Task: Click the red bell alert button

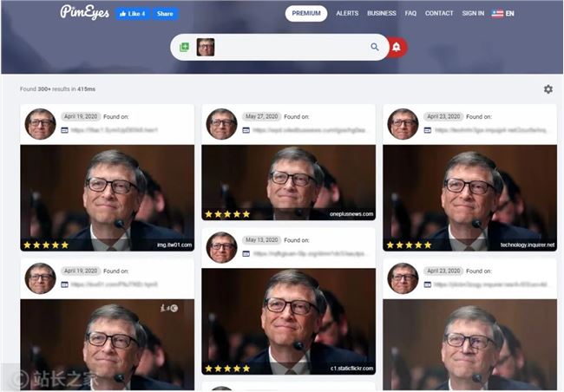Action: (x=397, y=48)
